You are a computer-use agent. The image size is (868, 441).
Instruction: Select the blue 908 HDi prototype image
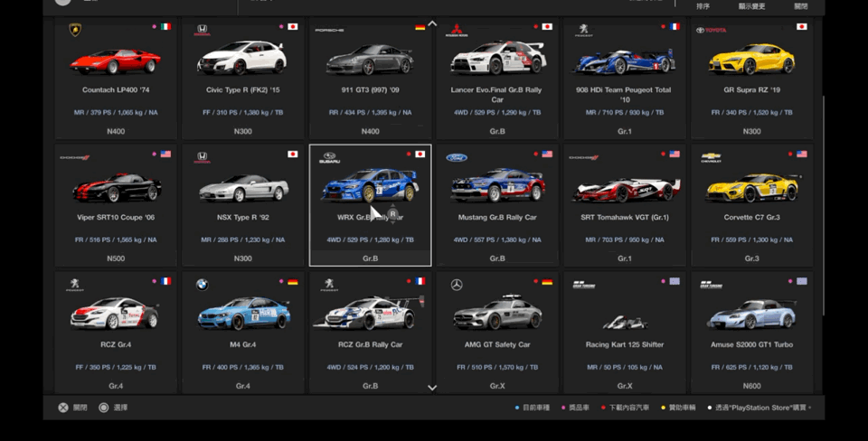tap(625, 61)
